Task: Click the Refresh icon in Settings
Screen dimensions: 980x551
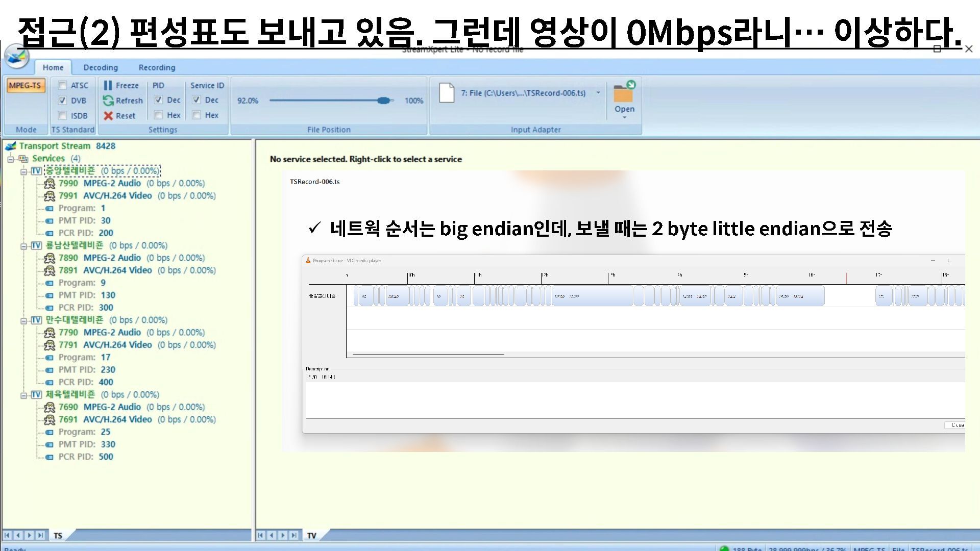Action: 108,101
